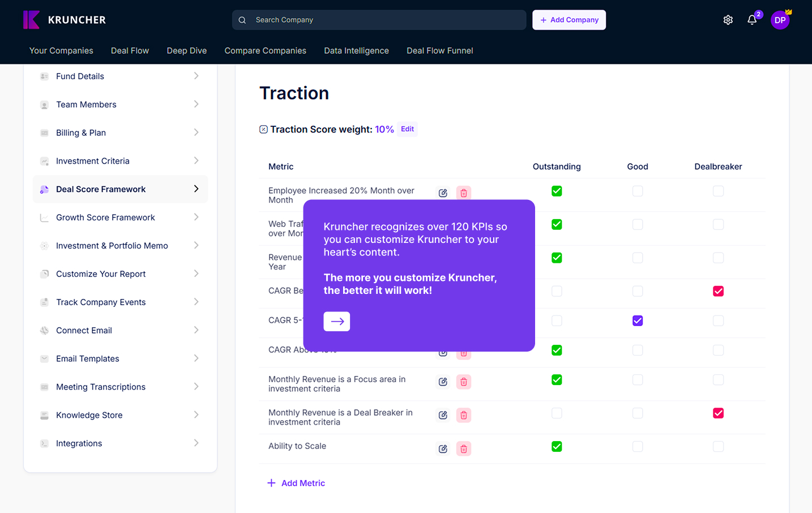The height and width of the screenshot is (513, 812).
Task: Edit the Employee Increased 20% metric
Action: [443, 193]
